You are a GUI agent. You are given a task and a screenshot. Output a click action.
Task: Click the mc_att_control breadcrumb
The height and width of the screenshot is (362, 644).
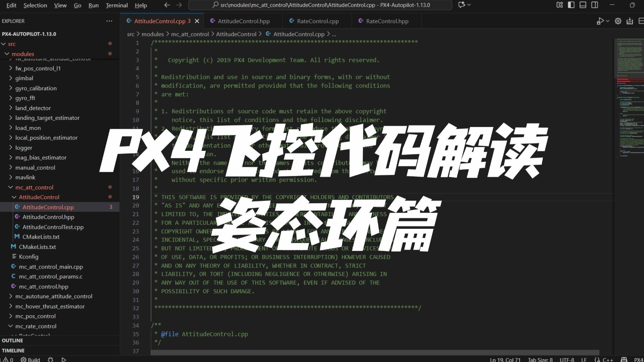pyautogui.click(x=190, y=34)
